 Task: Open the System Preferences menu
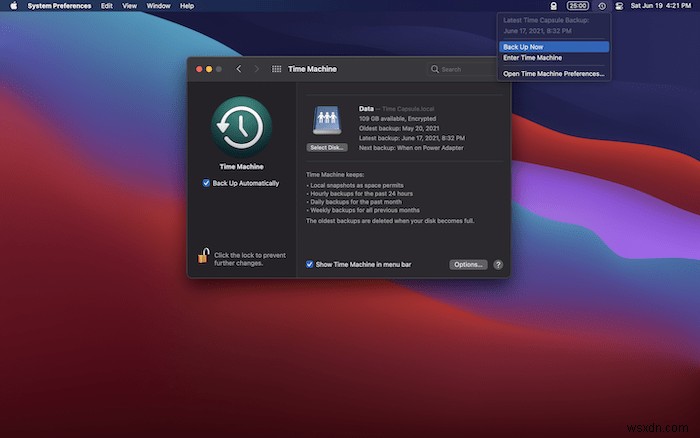pyautogui.click(x=59, y=6)
